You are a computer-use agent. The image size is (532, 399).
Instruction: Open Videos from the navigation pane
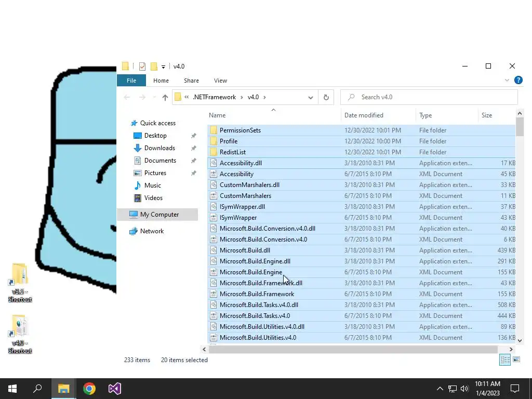153,198
